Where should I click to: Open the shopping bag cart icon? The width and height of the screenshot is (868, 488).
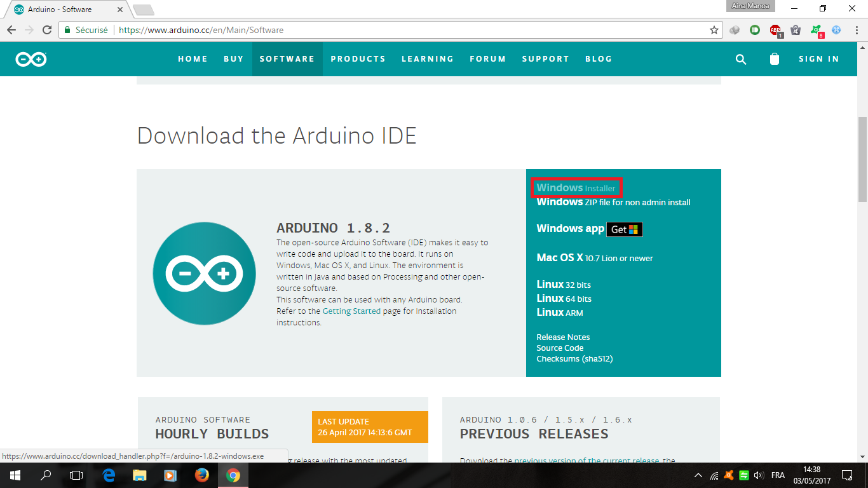(774, 59)
